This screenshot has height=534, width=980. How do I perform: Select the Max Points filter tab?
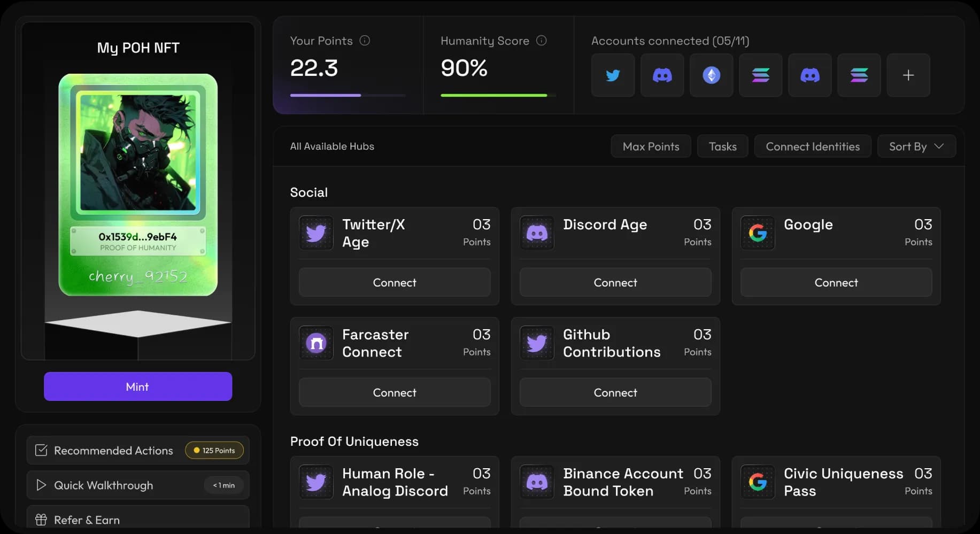pos(651,146)
